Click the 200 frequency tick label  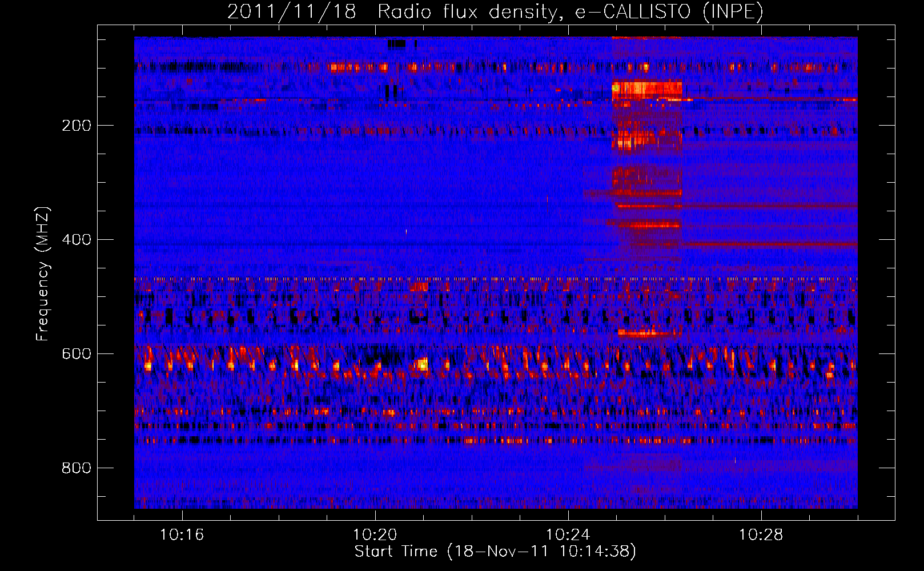[x=77, y=126]
